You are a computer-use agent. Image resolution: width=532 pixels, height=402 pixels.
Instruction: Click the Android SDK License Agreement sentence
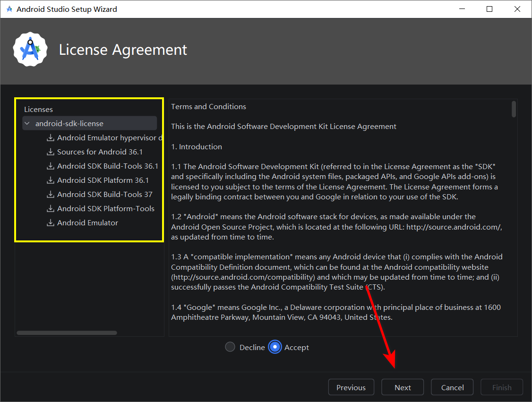tap(283, 127)
